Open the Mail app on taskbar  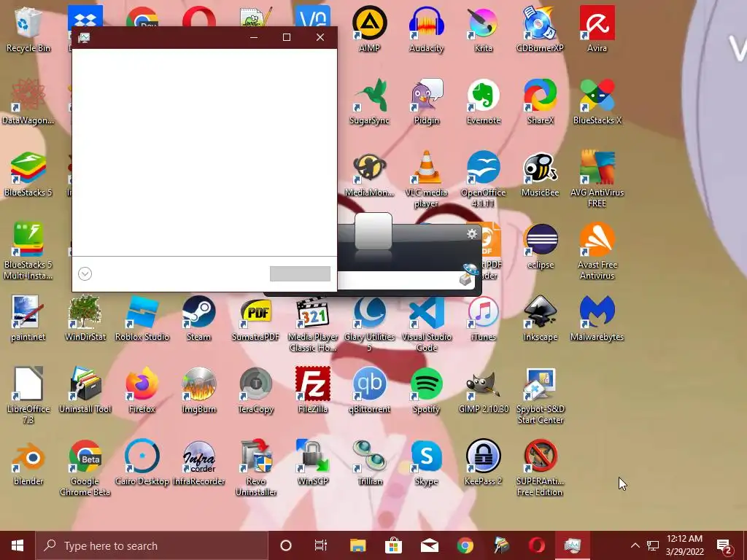pos(429,545)
